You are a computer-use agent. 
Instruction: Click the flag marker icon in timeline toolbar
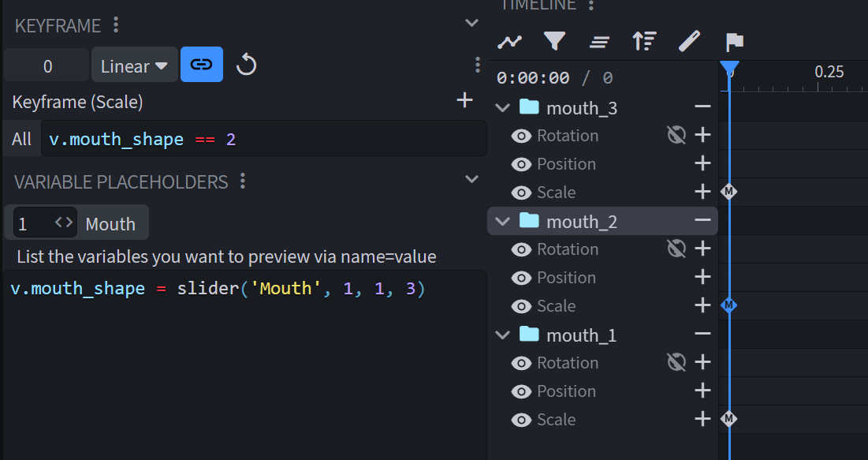(x=734, y=41)
